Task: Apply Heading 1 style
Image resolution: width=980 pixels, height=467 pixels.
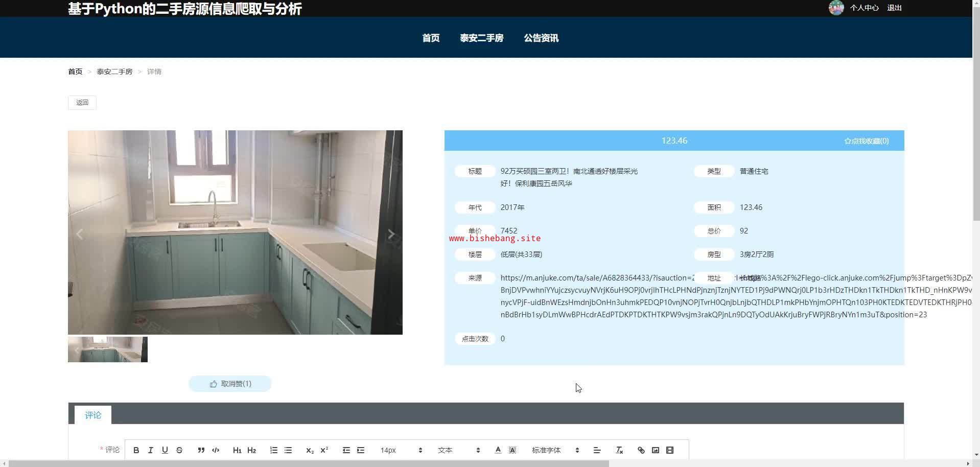Action: 237,450
